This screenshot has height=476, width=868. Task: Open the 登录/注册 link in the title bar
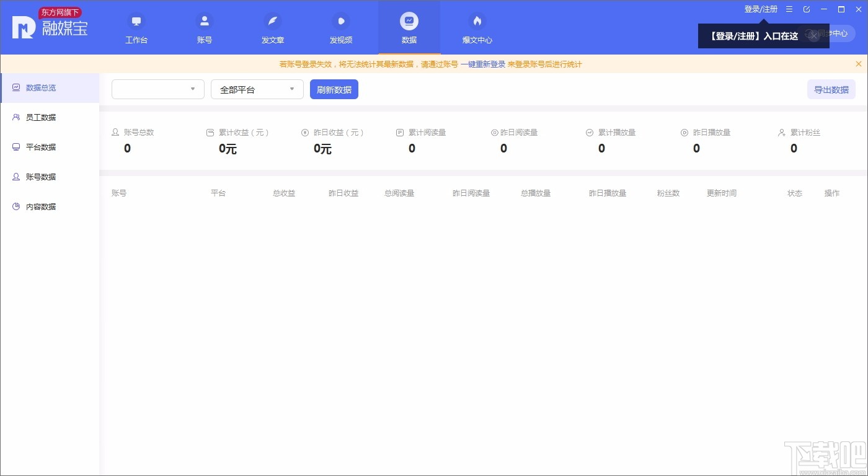pyautogui.click(x=761, y=9)
